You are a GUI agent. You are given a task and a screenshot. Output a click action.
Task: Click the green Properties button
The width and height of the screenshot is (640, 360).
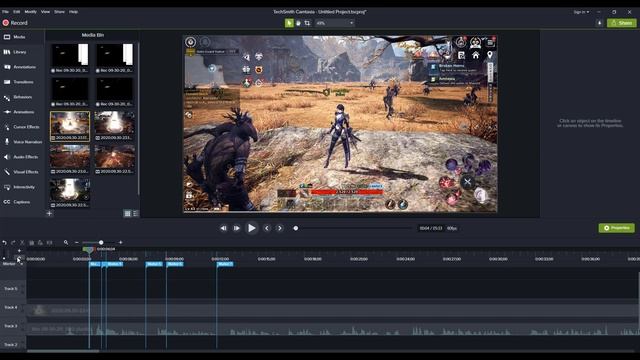pyautogui.click(x=616, y=228)
